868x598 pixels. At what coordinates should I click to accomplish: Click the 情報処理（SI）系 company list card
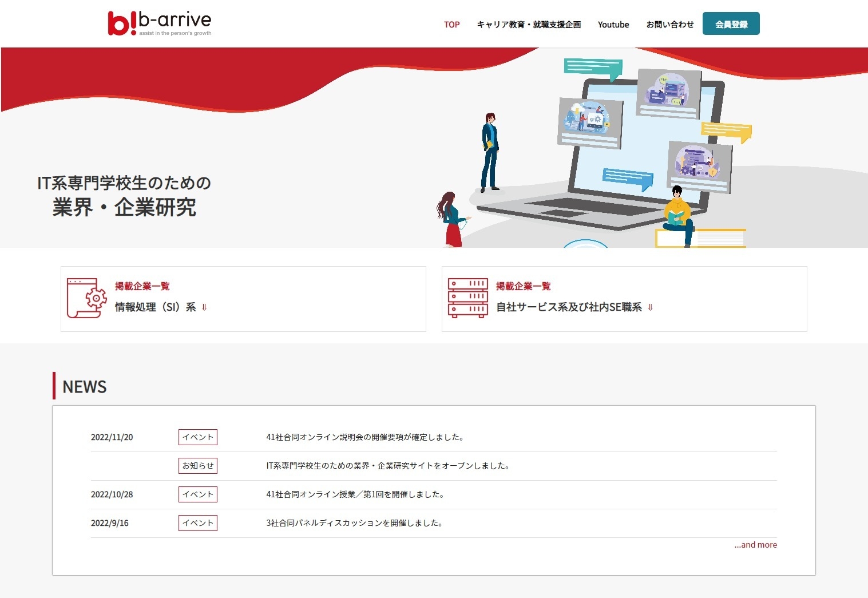(x=243, y=298)
